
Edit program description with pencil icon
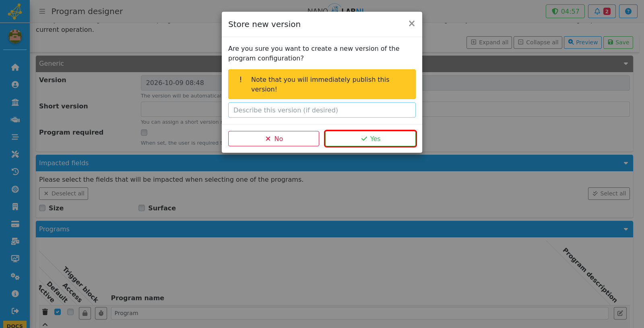tap(620, 313)
